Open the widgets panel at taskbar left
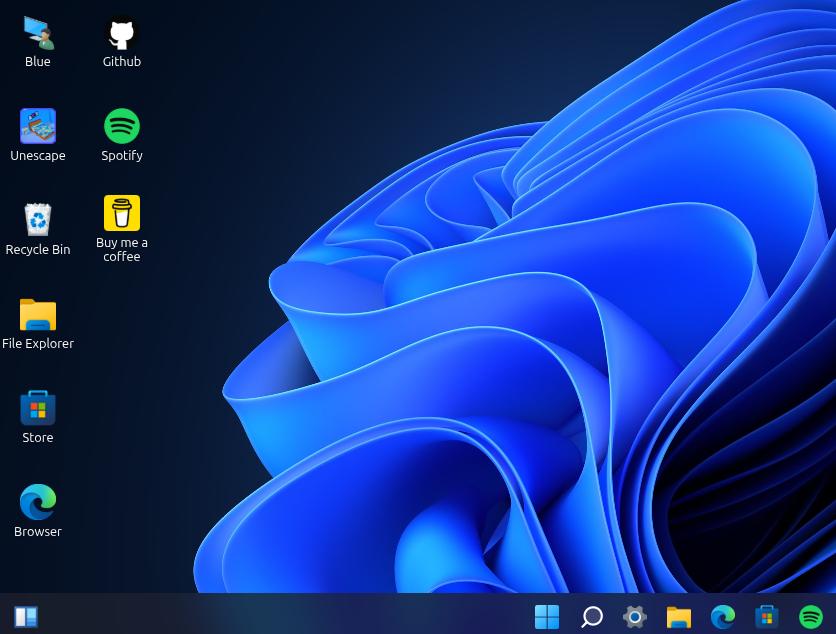 click(26, 617)
